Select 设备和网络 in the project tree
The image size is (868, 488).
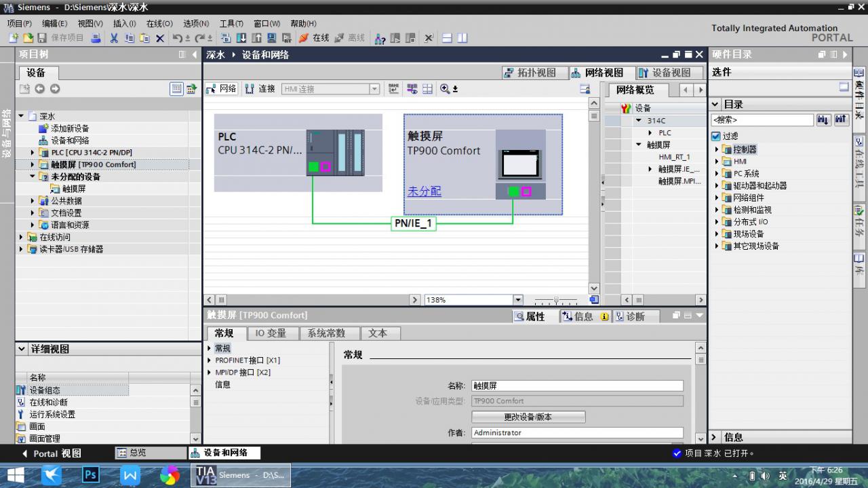tap(70, 140)
